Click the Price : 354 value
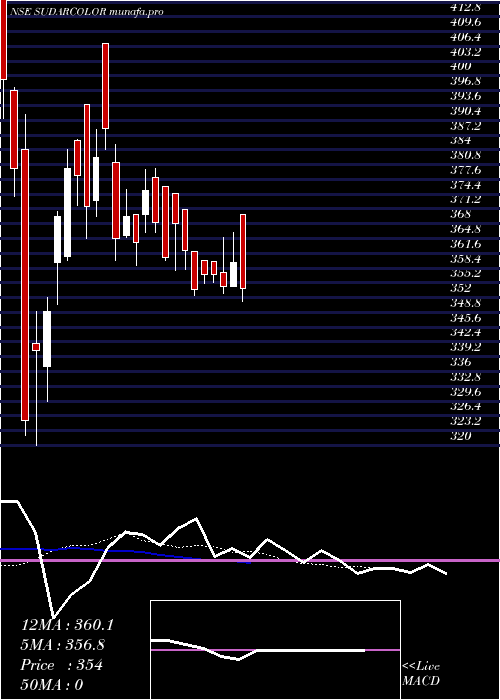Viewport: 500px width, 700px height. click(x=62, y=665)
